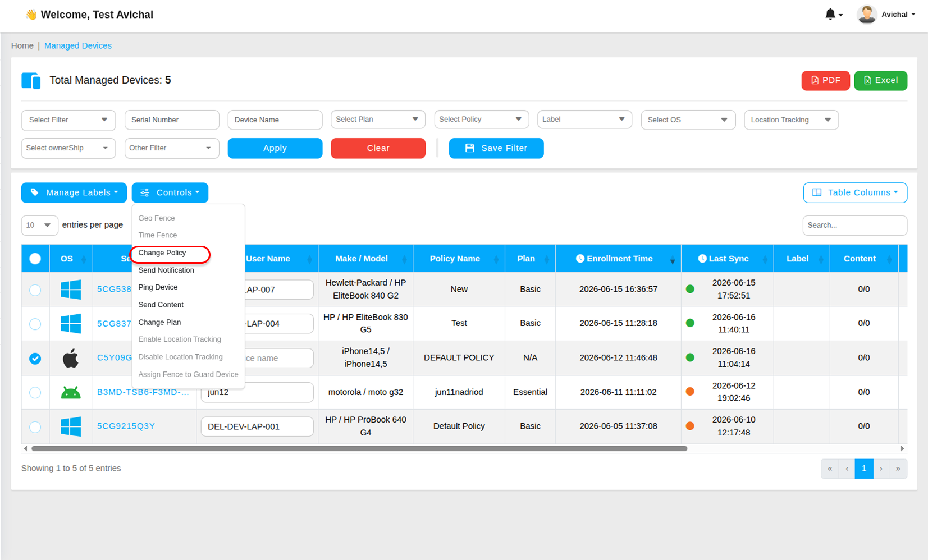Click the Windows icon for DEL-DEV-LAP-001 row
Screen dimensions: 928x560
click(71, 426)
